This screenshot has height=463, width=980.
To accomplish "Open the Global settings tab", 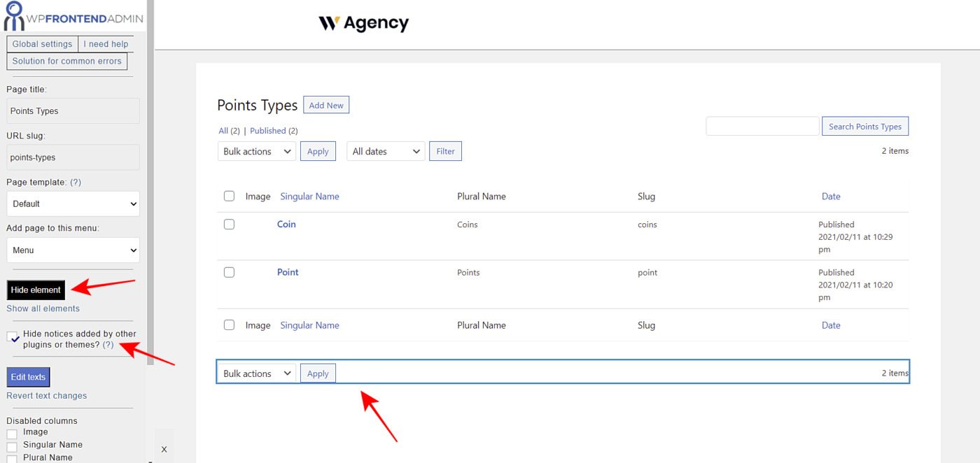I will [x=42, y=44].
